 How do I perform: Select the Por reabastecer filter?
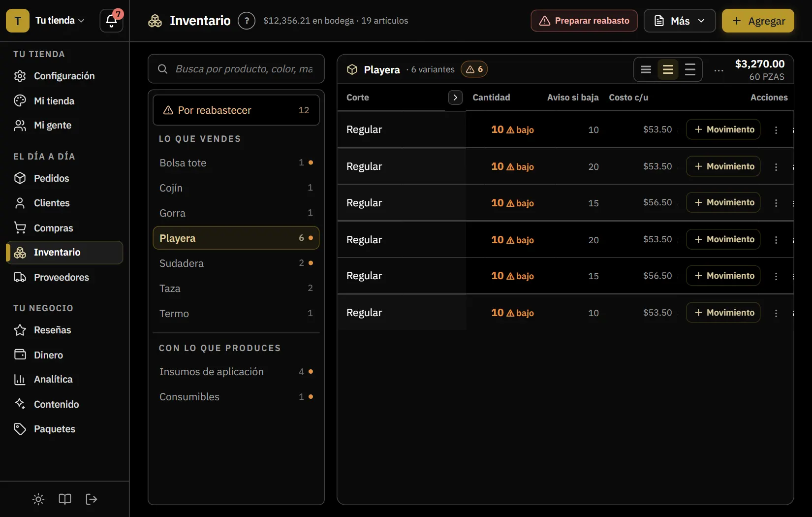[x=236, y=110]
